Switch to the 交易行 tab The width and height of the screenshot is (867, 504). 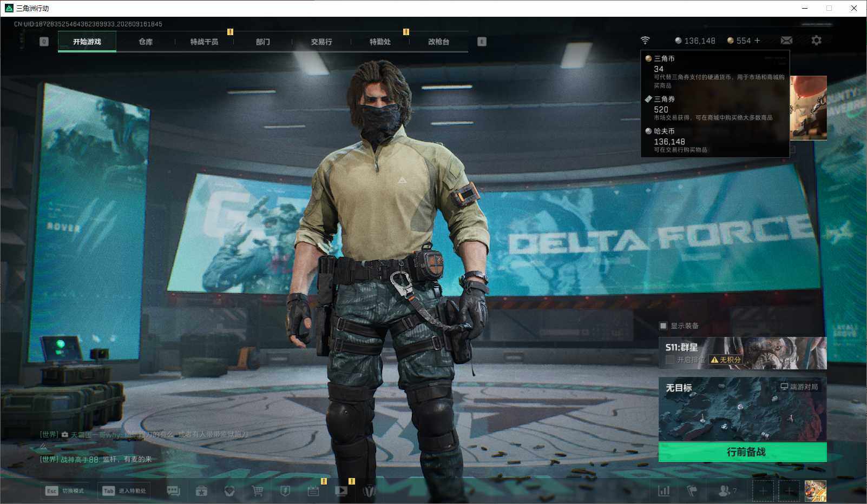(x=321, y=42)
